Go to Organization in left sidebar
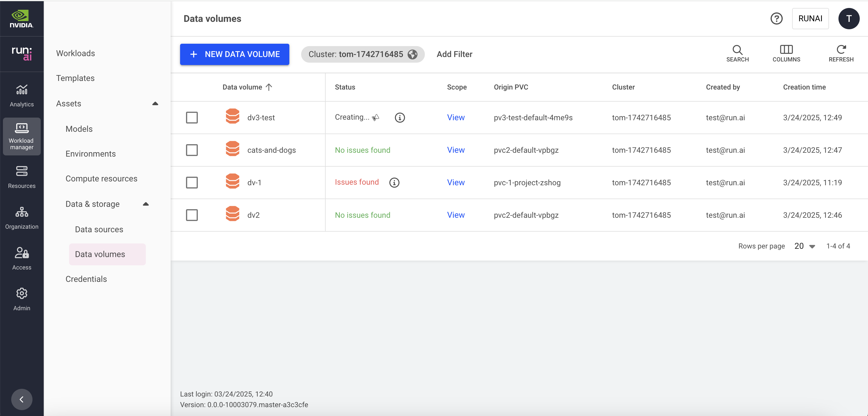Screen dimensions: 868x416 [22, 217]
